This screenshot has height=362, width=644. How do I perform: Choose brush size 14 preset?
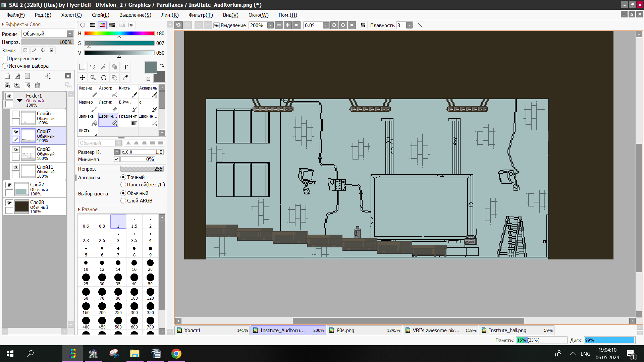(x=118, y=264)
